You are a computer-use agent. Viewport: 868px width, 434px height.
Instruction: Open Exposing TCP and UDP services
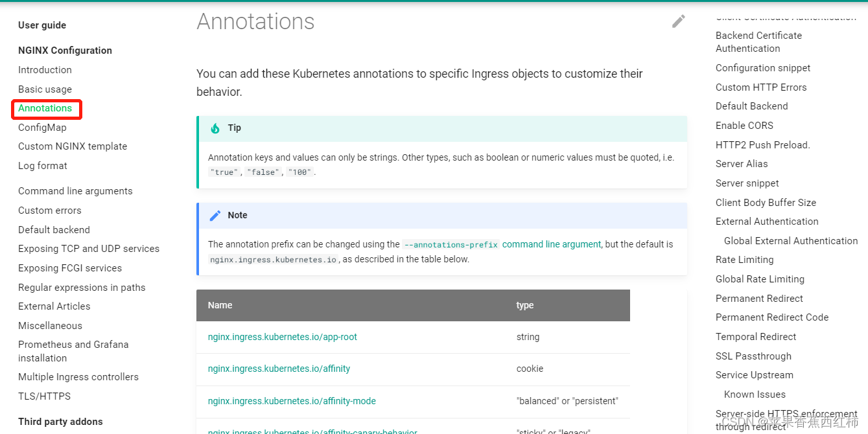(x=89, y=249)
